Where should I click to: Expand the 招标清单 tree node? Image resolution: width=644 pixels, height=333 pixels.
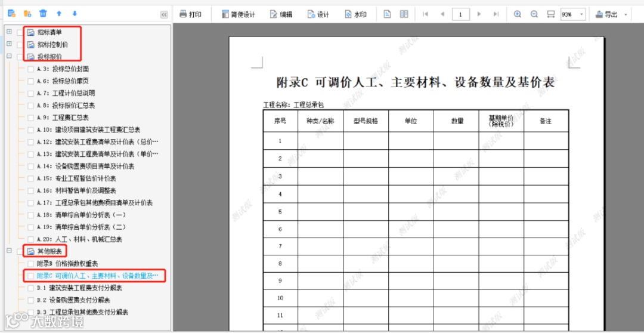click(x=9, y=32)
